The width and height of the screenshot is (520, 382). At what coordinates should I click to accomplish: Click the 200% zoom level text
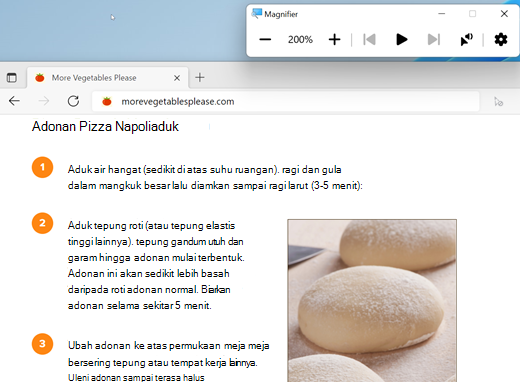coord(300,40)
